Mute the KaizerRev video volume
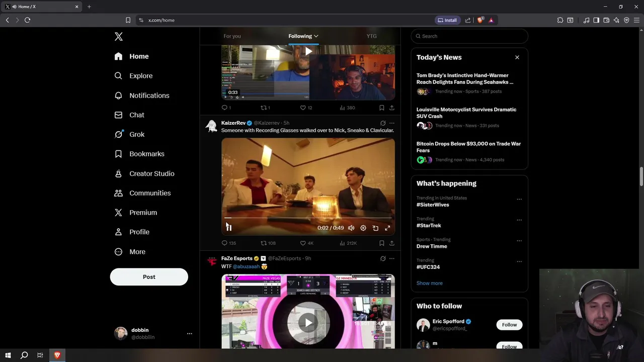Screen dimensions: 644x362 351,228
